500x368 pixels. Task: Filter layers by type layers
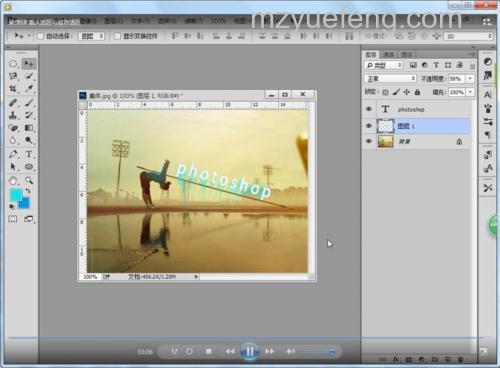436,65
